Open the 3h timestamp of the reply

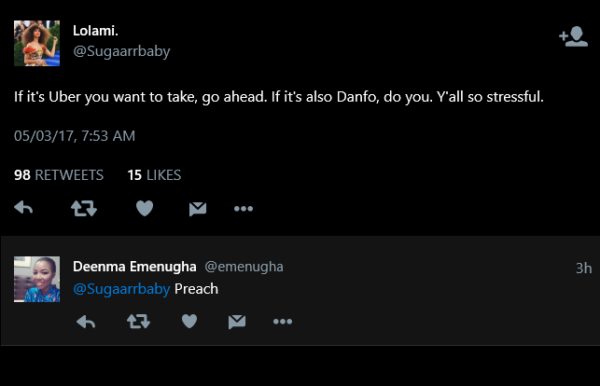coord(584,268)
